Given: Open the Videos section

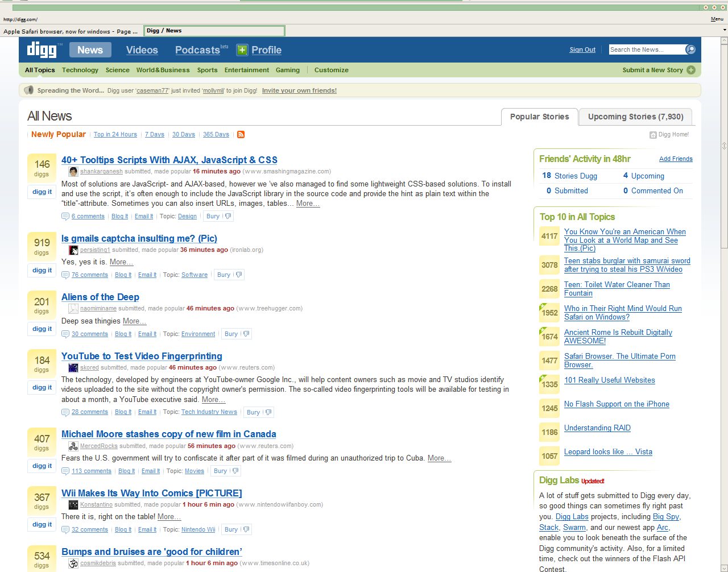Looking at the screenshot, I should pos(142,50).
